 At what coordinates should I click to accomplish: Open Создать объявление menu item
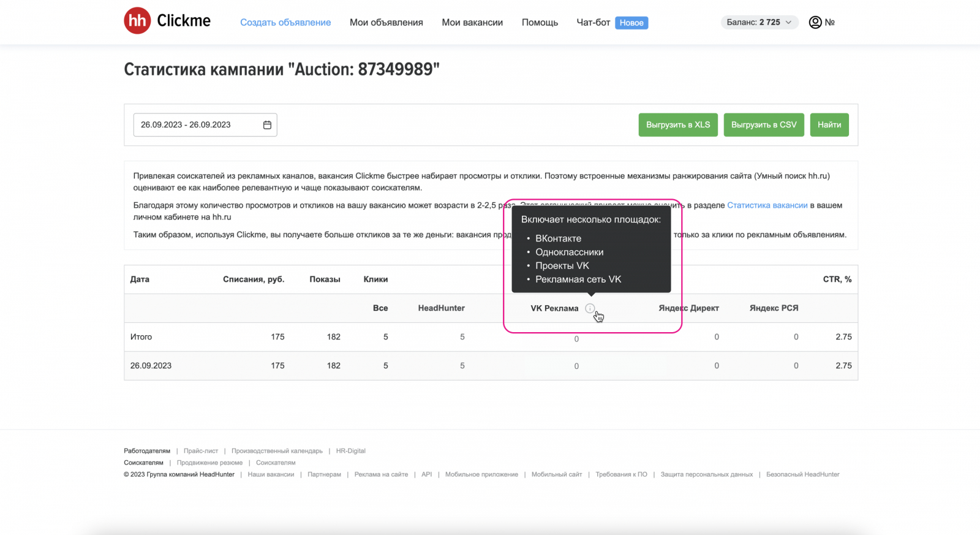click(285, 23)
